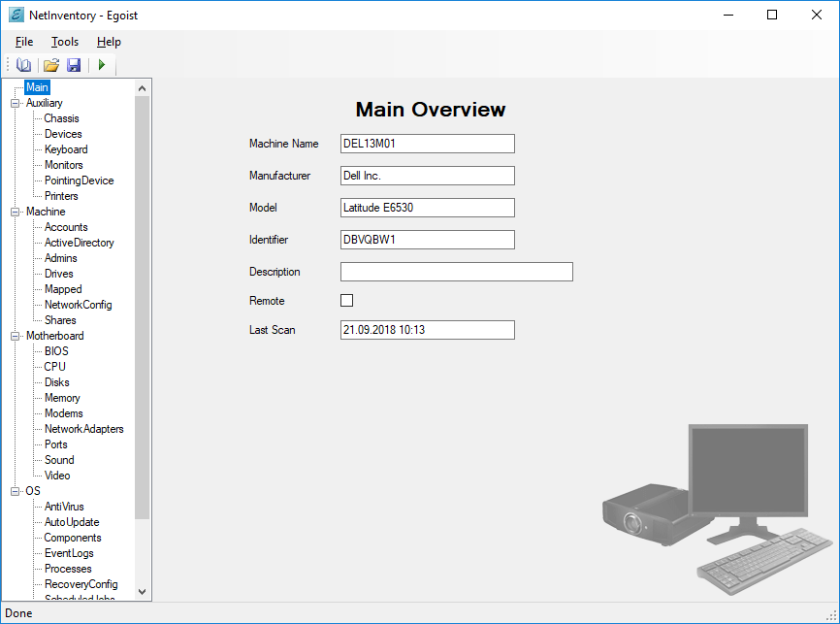Open RecoveryConfig under OS

point(81,585)
